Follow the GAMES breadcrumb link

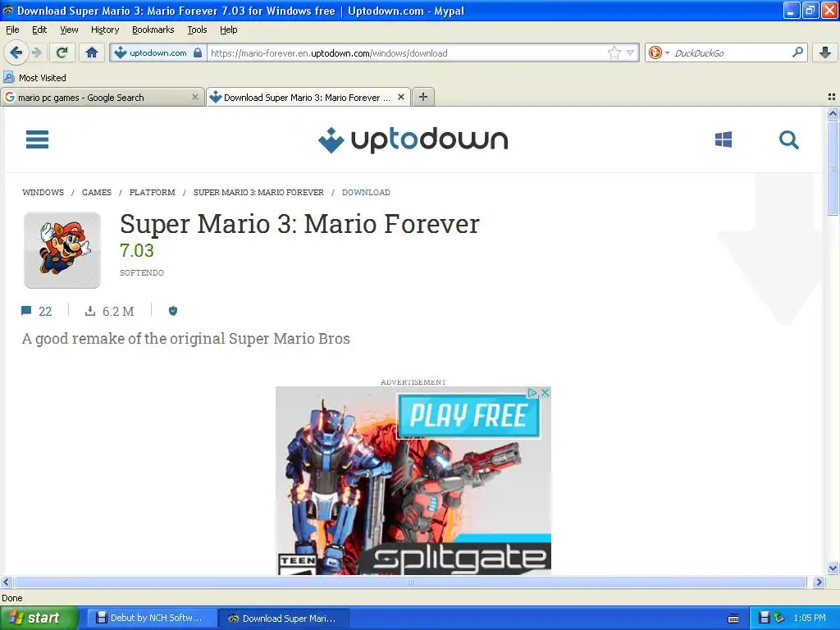(x=97, y=192)
